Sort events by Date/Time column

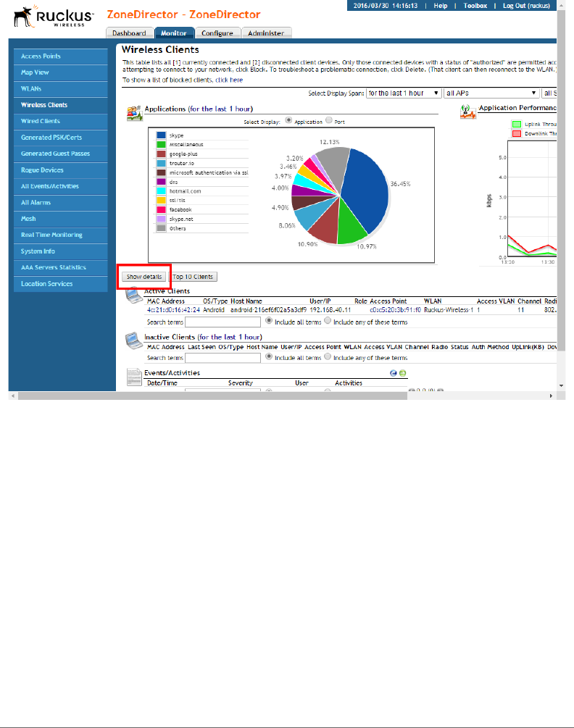click(162, 383)
